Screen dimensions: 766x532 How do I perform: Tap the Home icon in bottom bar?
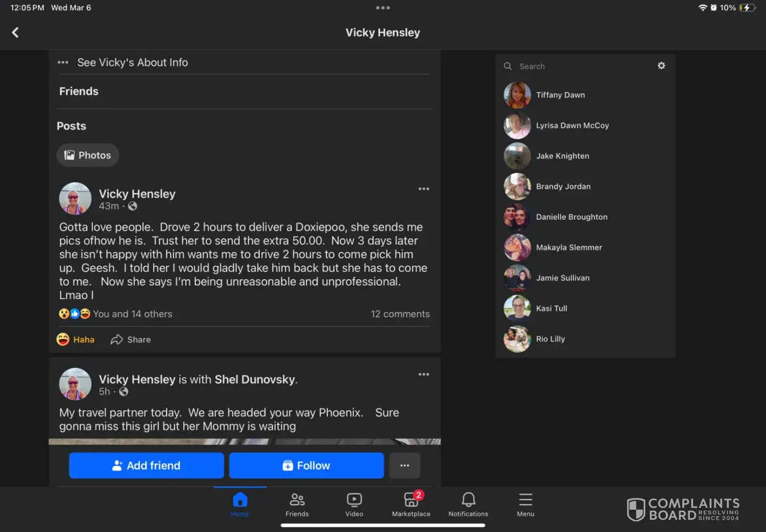click(x=240, y=504)
